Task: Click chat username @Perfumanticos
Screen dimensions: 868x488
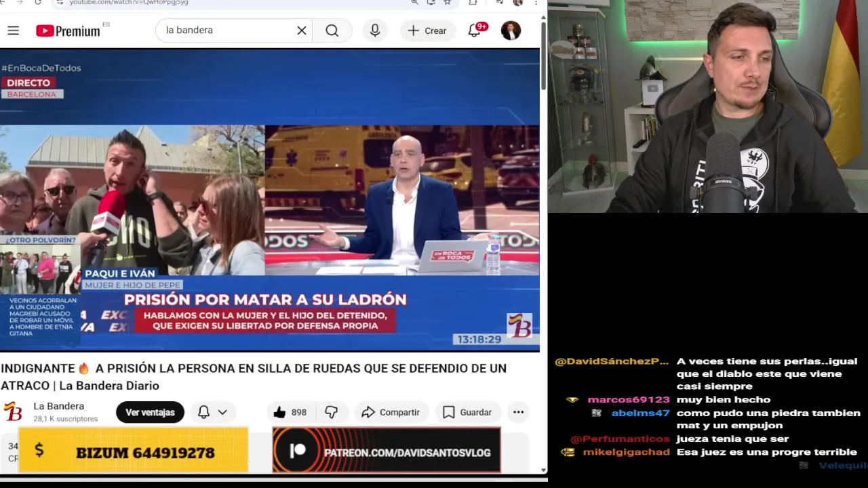Action: 620,439
